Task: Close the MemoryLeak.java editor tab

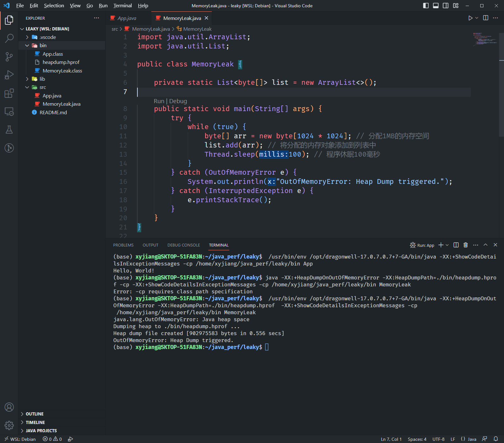Action: point(206,18)
